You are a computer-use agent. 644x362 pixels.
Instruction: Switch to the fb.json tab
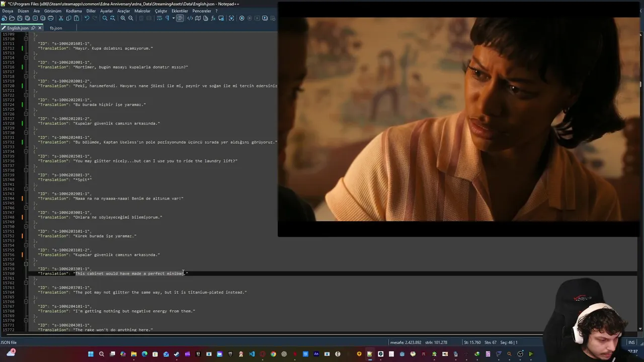[x=56, y=28]
